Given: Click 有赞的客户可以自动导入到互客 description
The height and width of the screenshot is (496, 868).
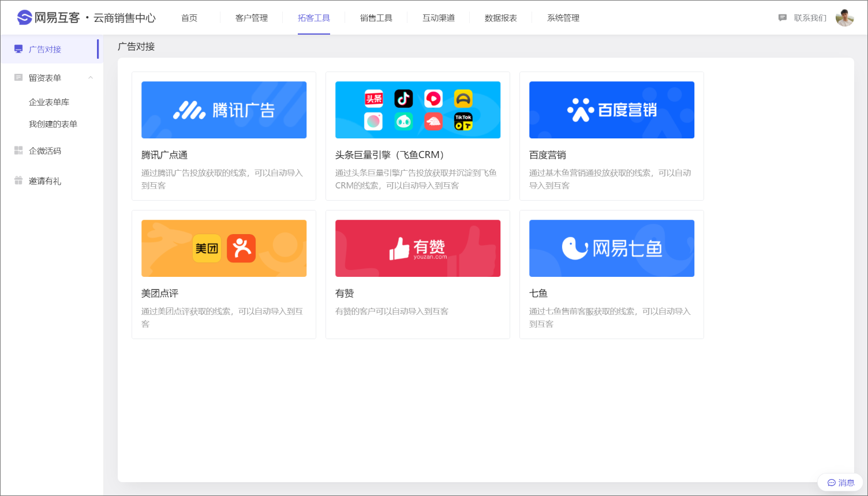Looking at the screenshot, I should click(392, 311).
